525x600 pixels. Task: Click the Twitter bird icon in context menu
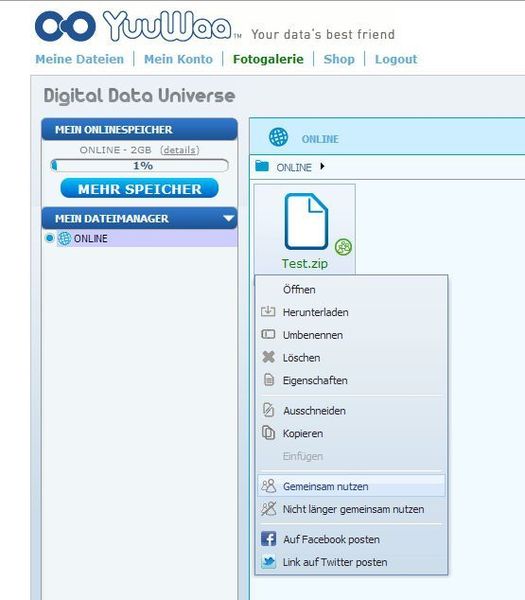[268, 561]
